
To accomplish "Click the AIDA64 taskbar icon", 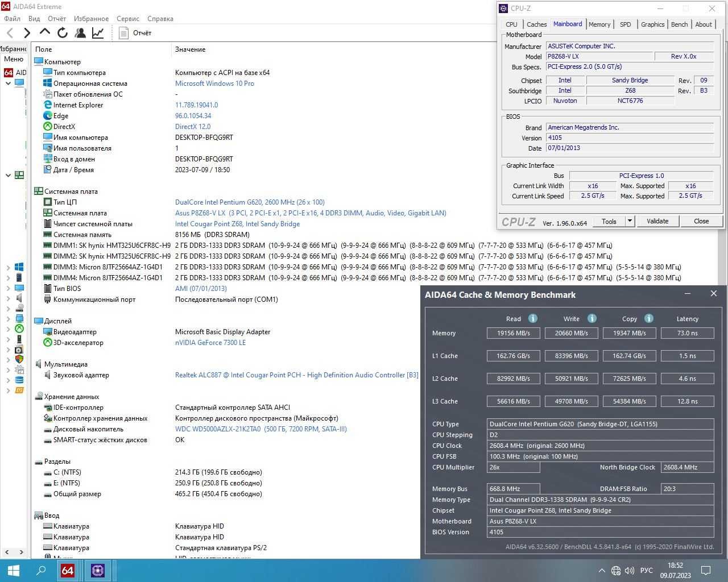I will click(x=68, y=570).
